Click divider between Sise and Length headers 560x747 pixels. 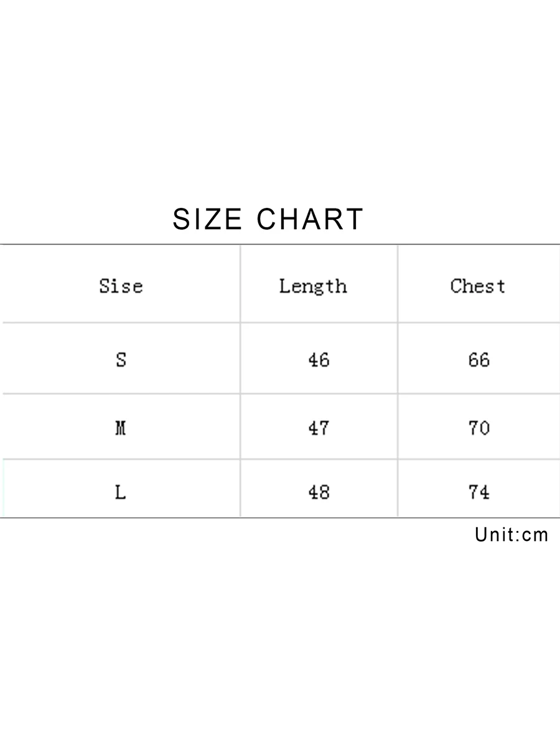pos(240,284)
